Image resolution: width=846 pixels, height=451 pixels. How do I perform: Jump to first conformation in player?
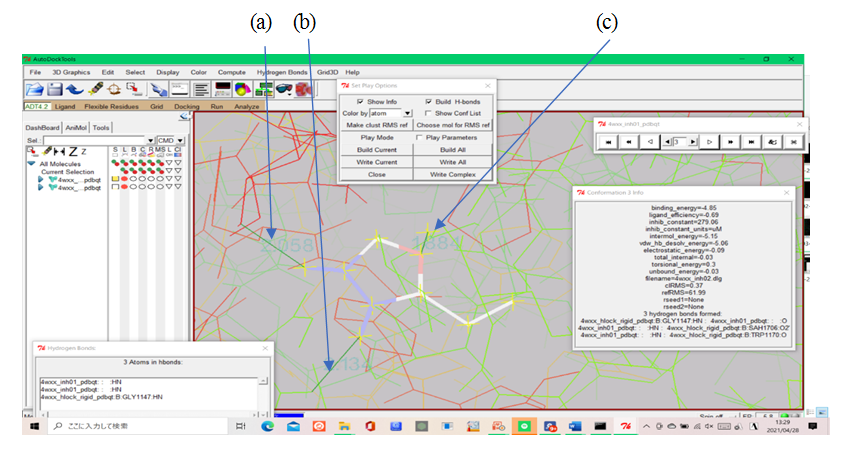[x=607, y=143]
